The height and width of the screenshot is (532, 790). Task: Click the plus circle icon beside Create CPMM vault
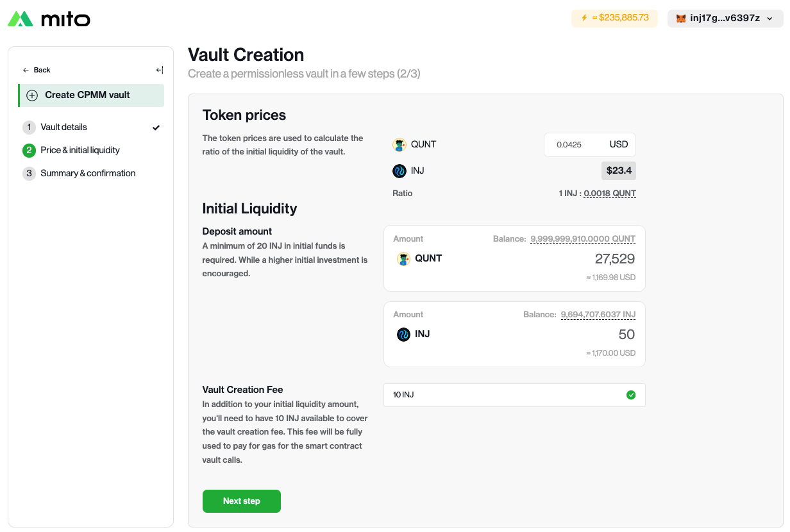pyautogui.click(x=32, y=96)
